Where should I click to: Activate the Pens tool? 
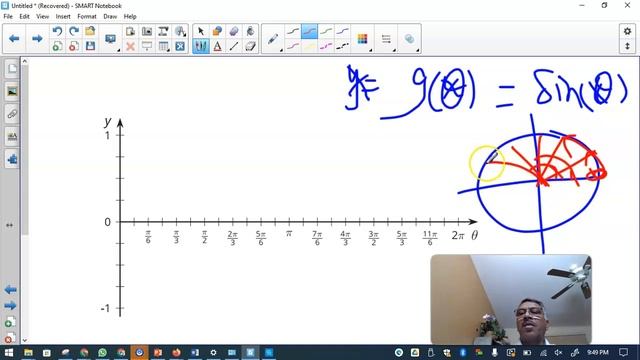[201, 46]
